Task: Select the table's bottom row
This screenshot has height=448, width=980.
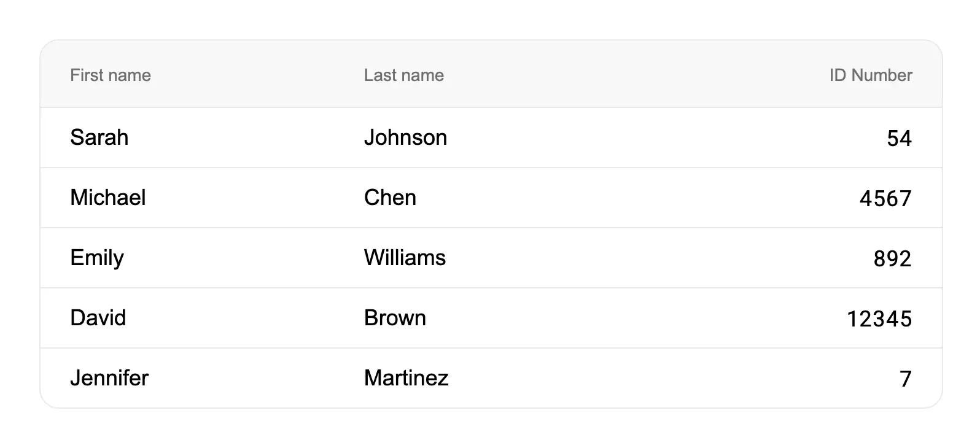Action: (614, 378)
